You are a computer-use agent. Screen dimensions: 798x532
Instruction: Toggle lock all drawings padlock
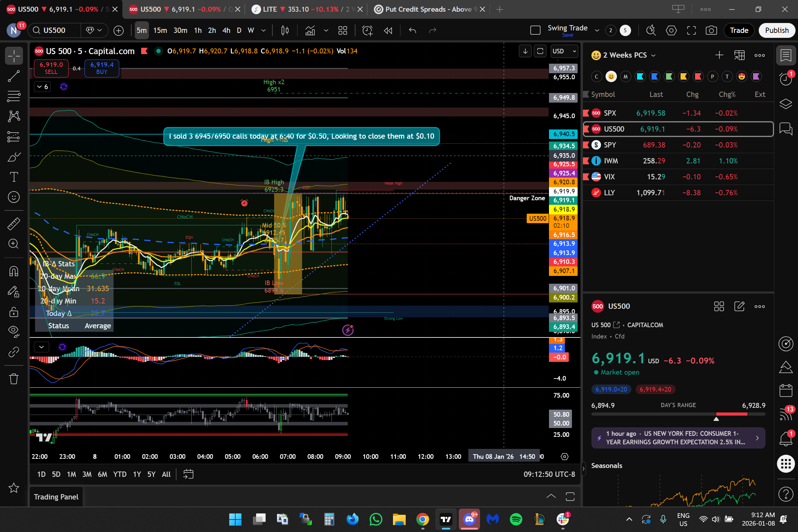[14, 312]
